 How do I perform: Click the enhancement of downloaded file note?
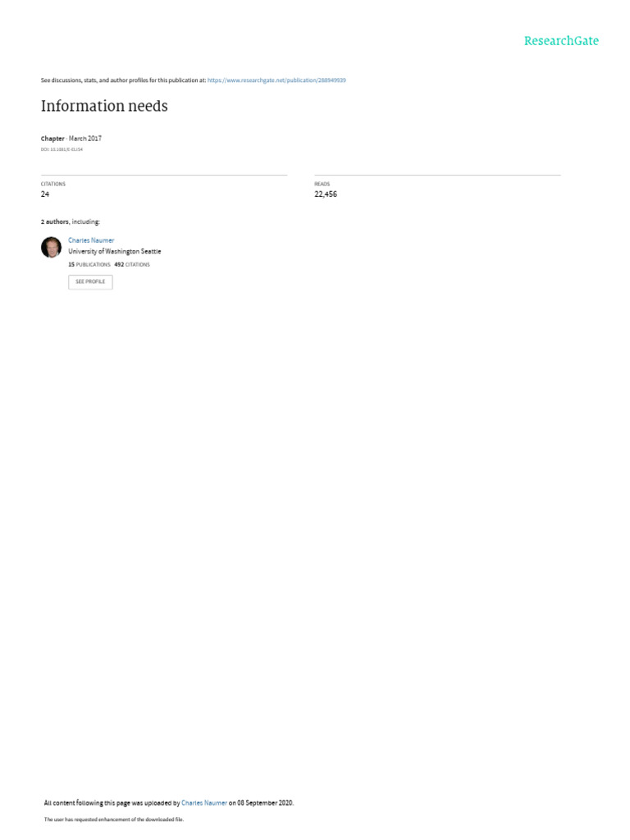click(x=113, y=819)
